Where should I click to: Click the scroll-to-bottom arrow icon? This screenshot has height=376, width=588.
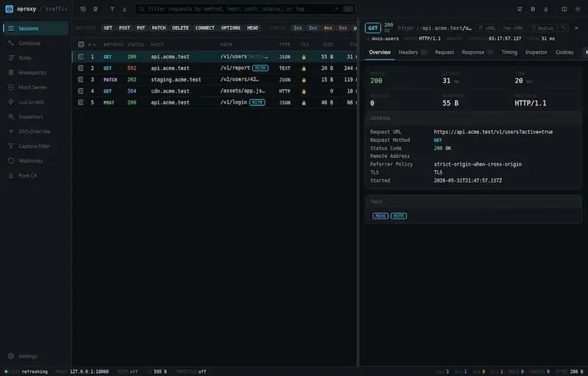point(124,9)
